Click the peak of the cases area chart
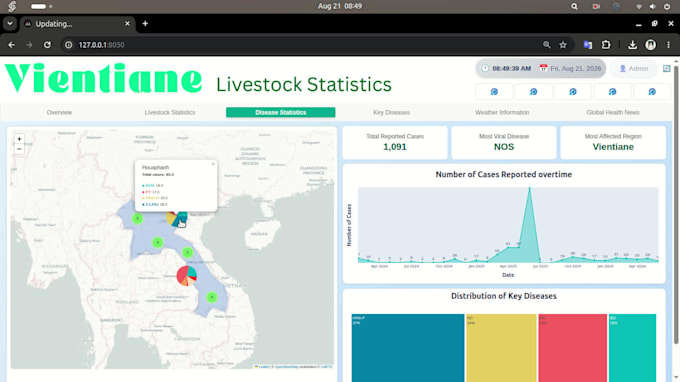The height and width of the screenshot is (382, 680). [x=529, y=188]
